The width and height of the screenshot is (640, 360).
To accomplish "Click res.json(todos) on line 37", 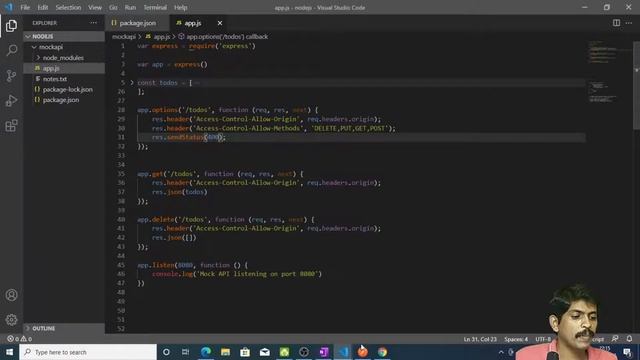I will tap(180, 192).
